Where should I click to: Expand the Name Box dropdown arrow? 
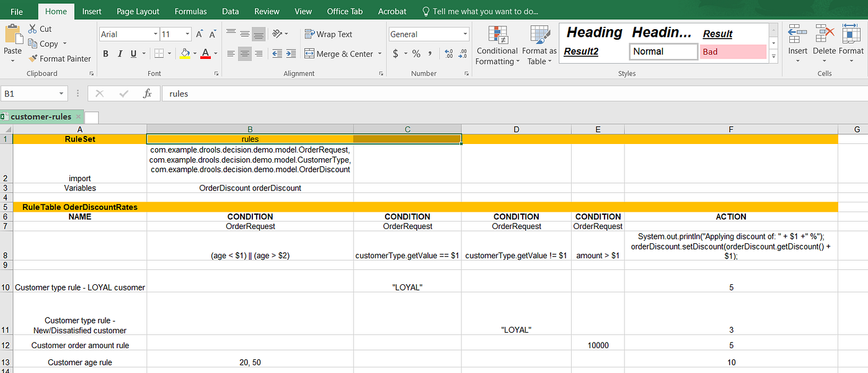pos(61,94)
